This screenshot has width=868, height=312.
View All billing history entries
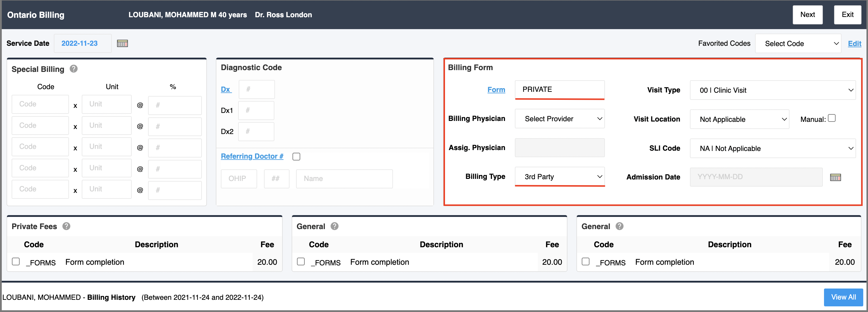pyautogui.click(x=843, y=297)
